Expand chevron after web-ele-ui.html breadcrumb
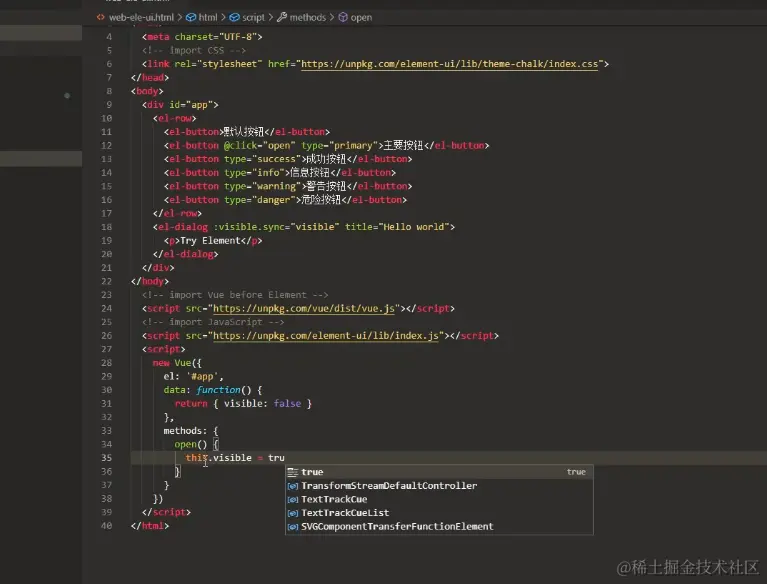This screenshot has height=584, width=767. pyautogui.click(x=180, y=17)
